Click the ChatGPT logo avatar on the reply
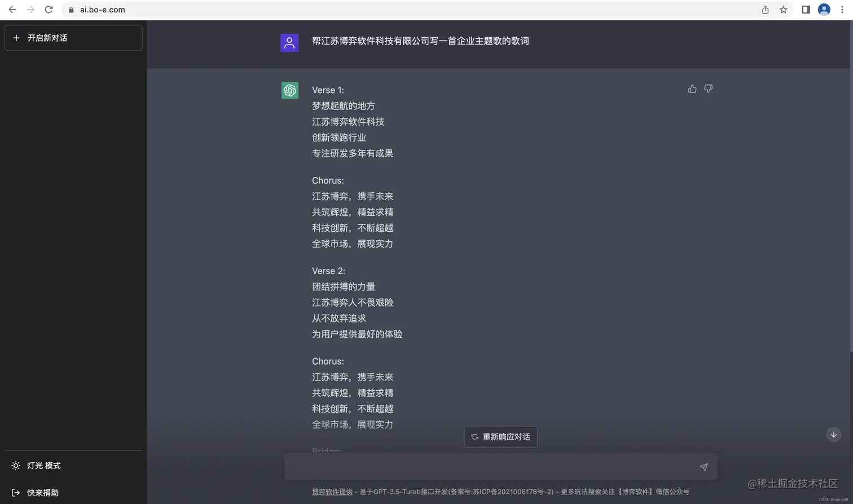 point(290,90)
